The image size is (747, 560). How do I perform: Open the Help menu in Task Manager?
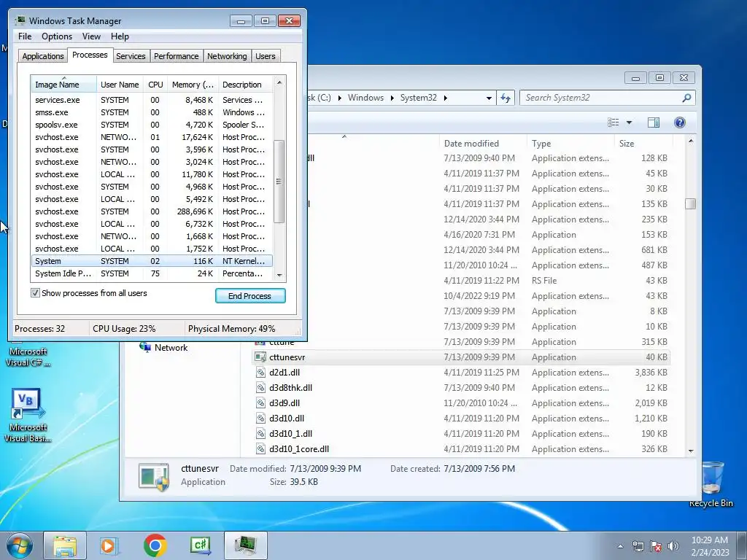tap(120, 36)
